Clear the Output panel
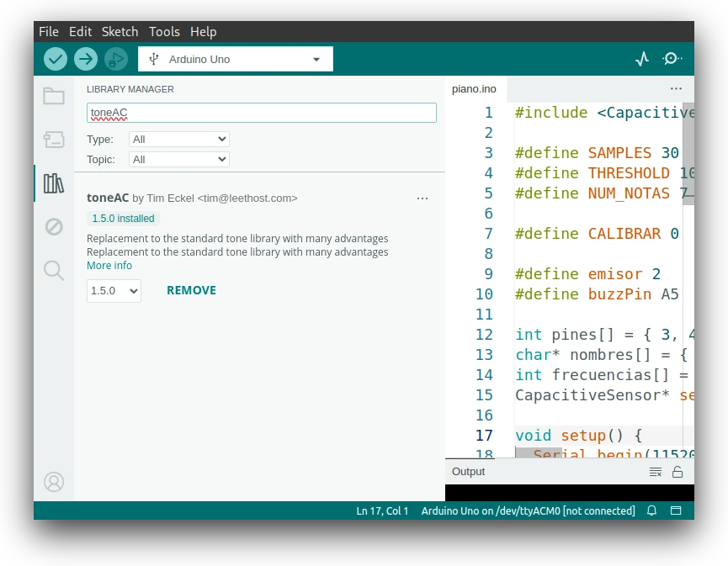 [656, 472]
